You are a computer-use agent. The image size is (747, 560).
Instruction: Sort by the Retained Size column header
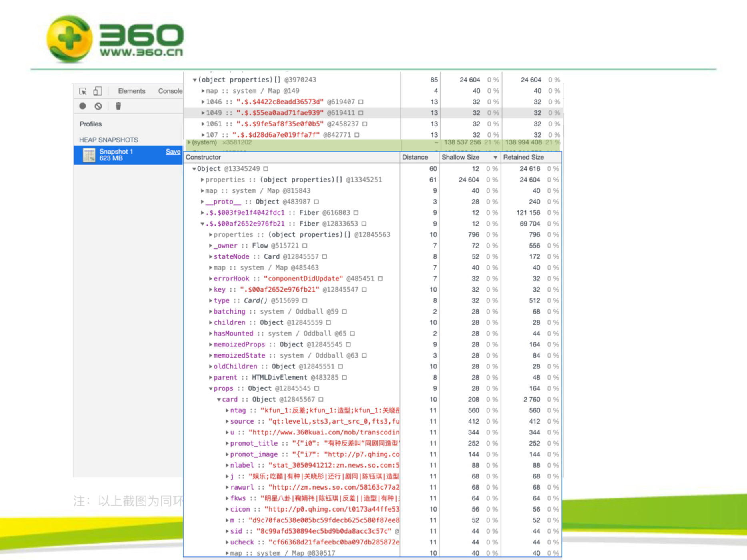coord(523,157)
